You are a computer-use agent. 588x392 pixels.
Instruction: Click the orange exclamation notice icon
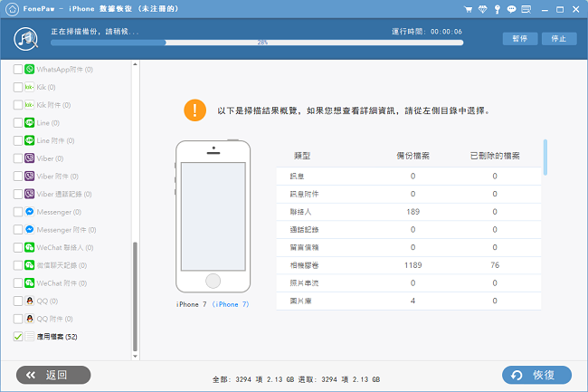click(x=195, y=110)
